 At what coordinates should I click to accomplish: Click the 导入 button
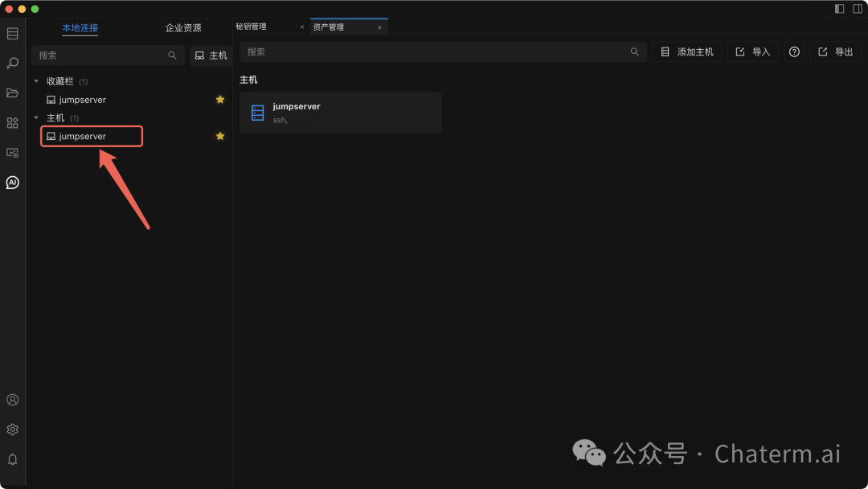tap(753, 51)
